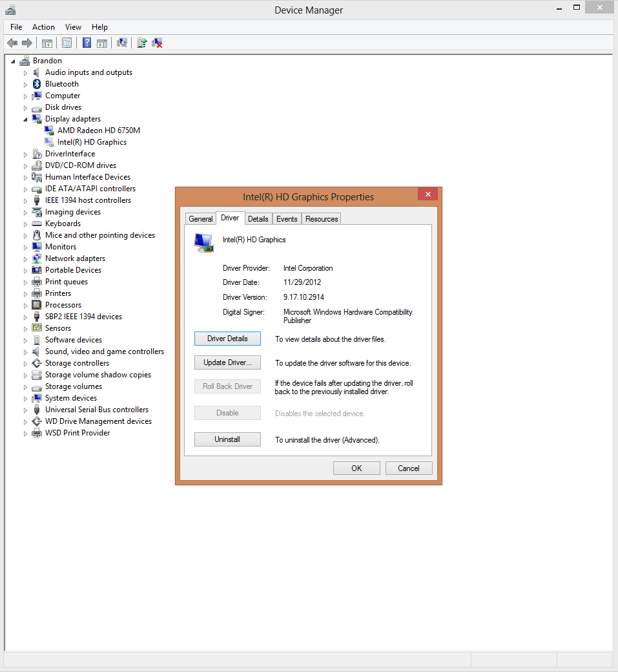Click the Uninstall button in the dialog
This screenshot has width=618, height=672.
point(227,439)
